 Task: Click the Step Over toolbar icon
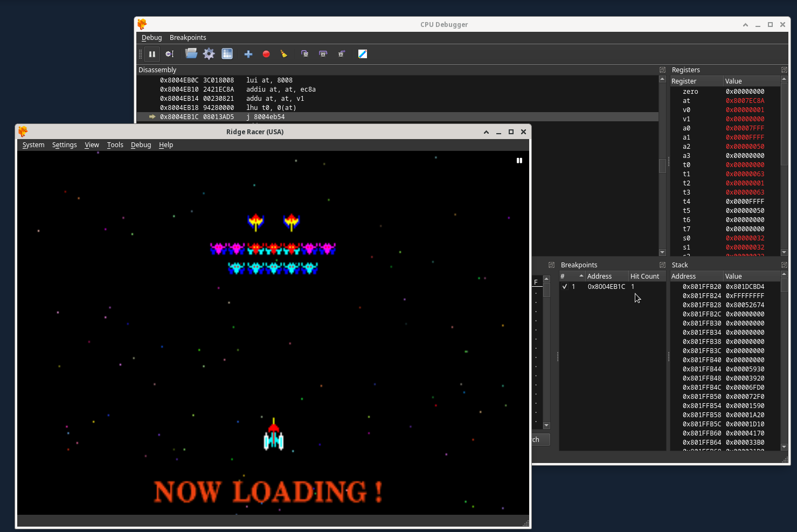(x=323, y=54)
